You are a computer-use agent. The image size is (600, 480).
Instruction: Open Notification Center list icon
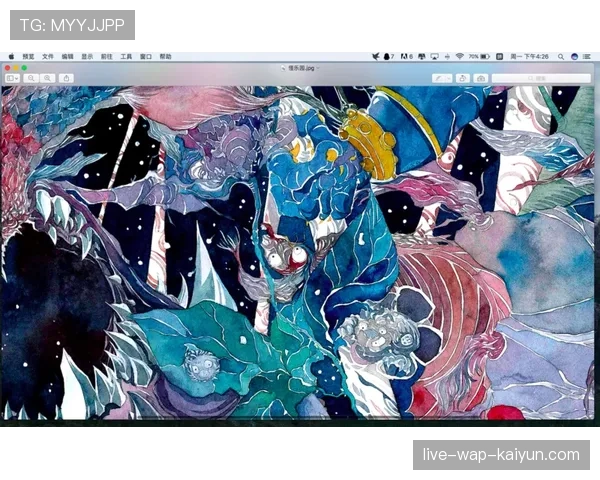pos(587,57)
